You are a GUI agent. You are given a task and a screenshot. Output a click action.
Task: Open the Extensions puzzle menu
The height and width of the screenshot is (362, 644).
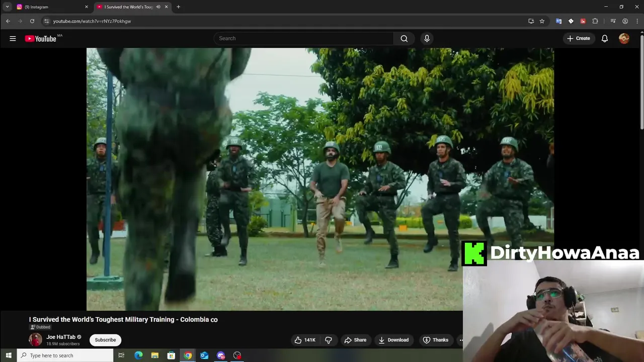(x=595, y=21)
